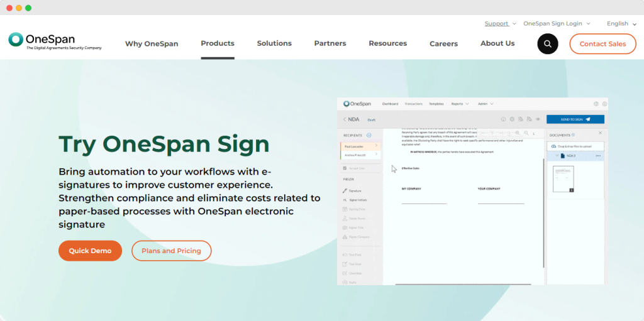
Task: Click the help icon at app preview top right
Action: point(596,104)
